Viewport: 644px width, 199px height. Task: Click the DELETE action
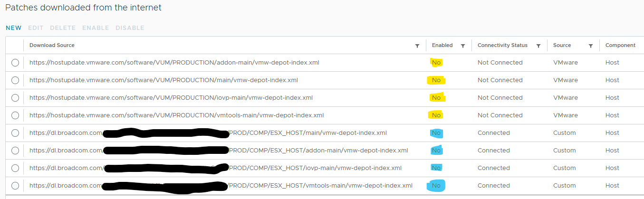coord(63,28)
